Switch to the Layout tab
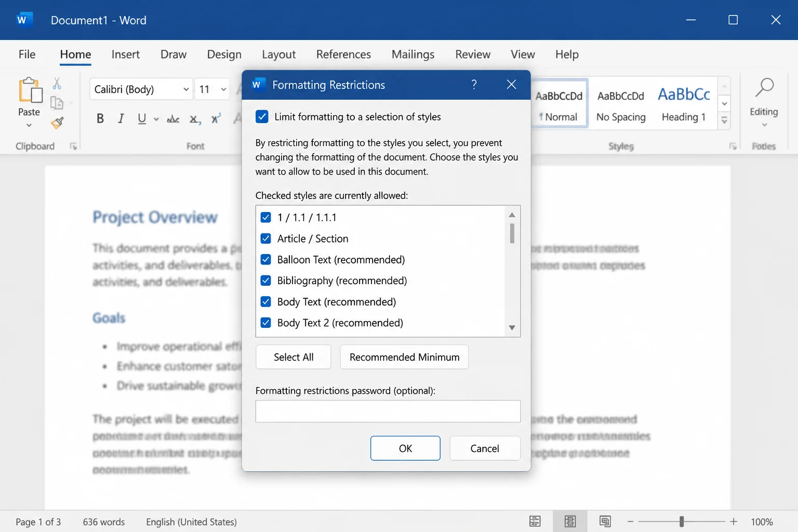 (x=278, y=54)
